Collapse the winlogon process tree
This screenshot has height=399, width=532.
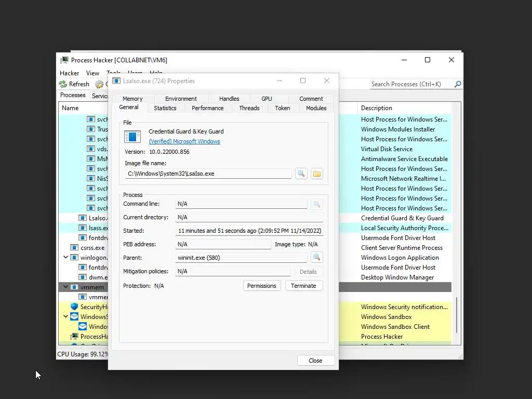tap(65, 257)
